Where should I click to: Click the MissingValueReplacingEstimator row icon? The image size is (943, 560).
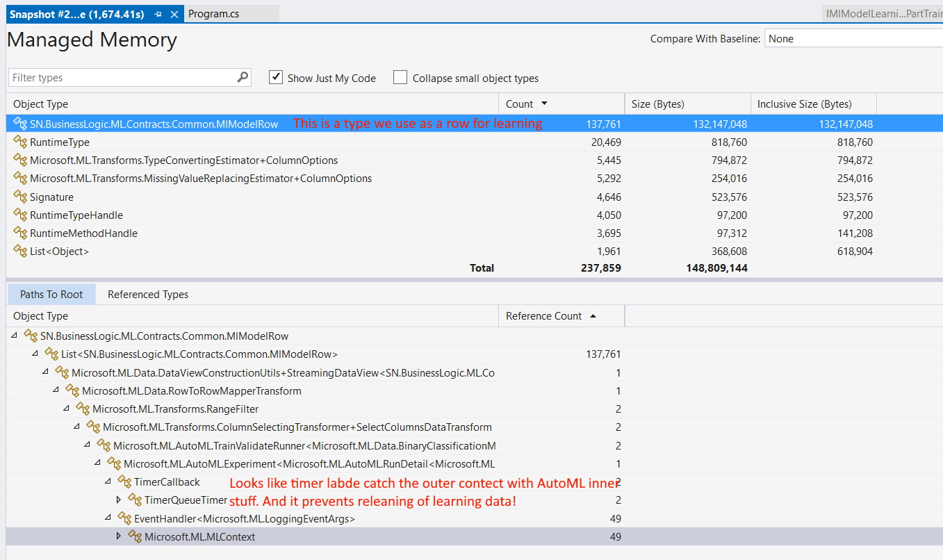(20, 179)
